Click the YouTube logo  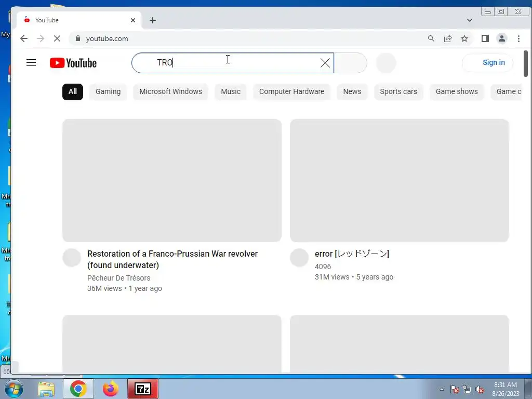point(73,63)
